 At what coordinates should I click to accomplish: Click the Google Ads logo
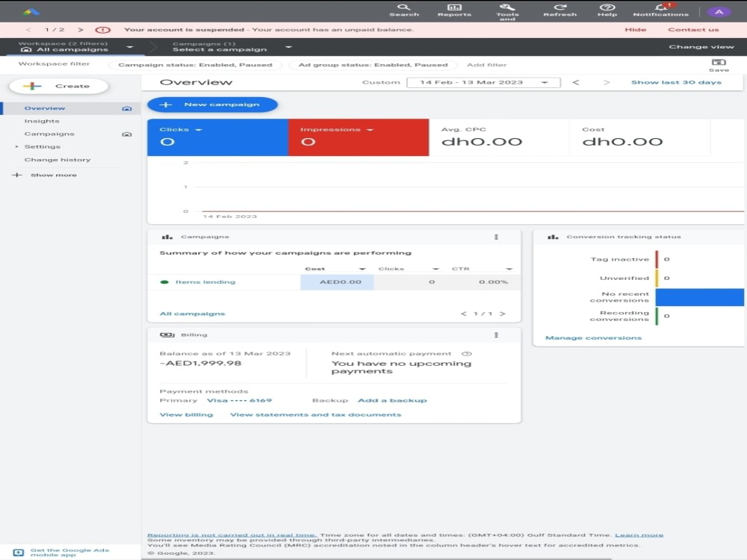[x=31, y=12]
